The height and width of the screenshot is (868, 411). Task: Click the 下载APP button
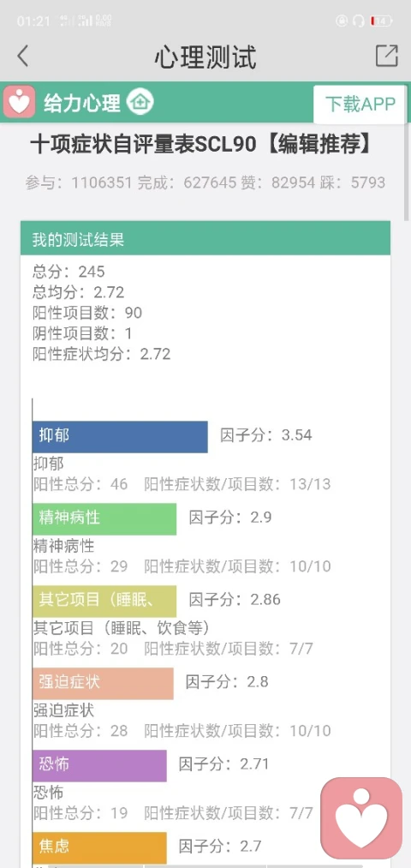click(360, 104)
